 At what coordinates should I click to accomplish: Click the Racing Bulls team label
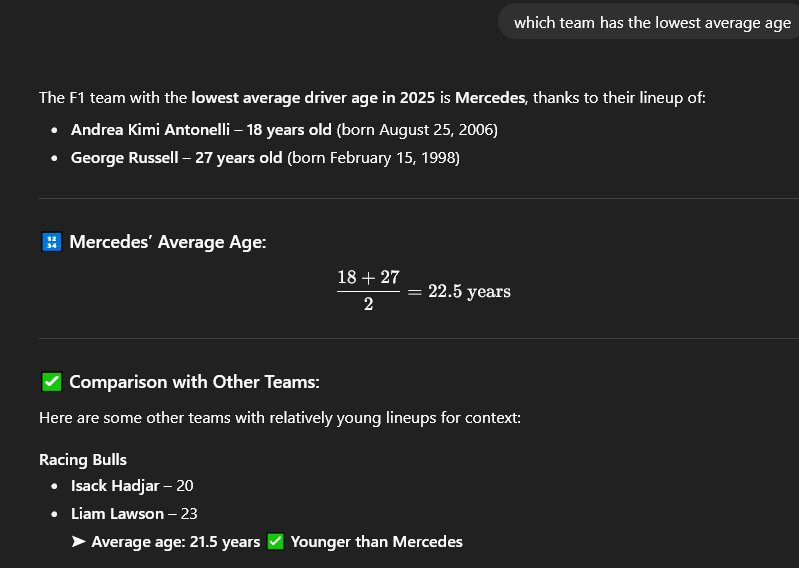coord(83,460)
